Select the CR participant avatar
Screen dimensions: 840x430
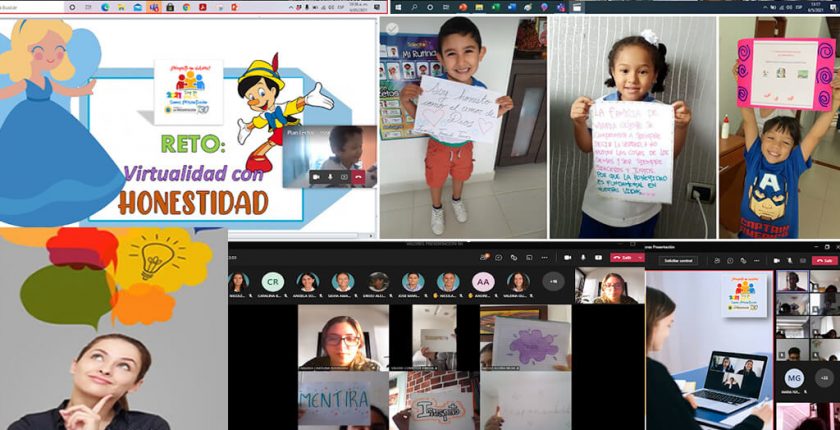273,282
